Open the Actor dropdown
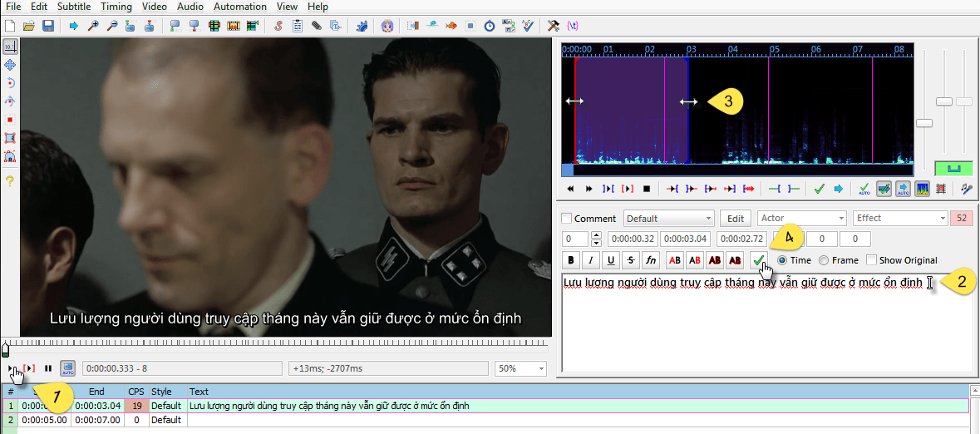The image size is (980, 434). pyautogui.click(x=802, y=219)
